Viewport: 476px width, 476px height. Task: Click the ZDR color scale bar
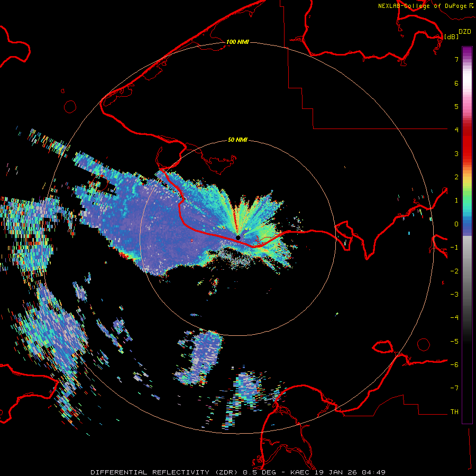coord(467,235)
